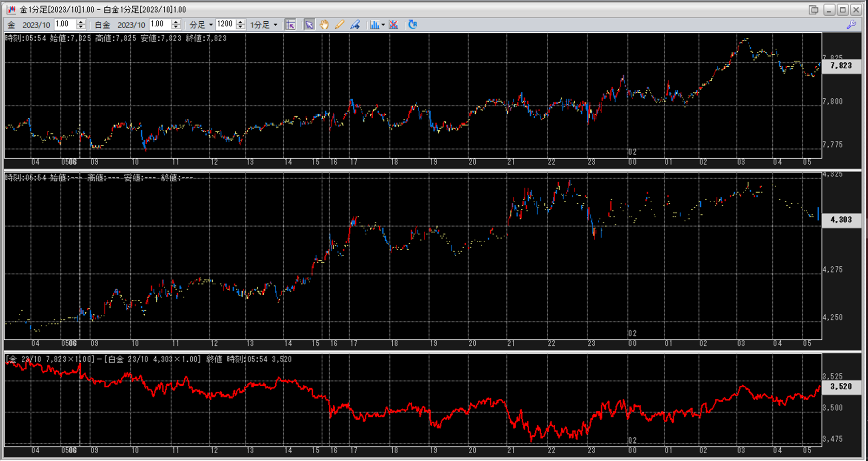The height and width of the screenshot is (461, 868).
Task: Open the 1分足 interval dropdown
Action: coord(275,25)
